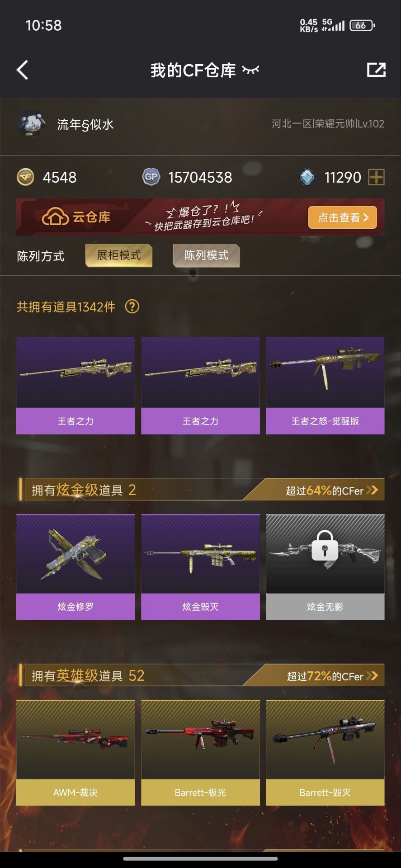Toggle the closed-eye privacy icon
The width and height of the screenshot is (401, 868).
(251, 70)
